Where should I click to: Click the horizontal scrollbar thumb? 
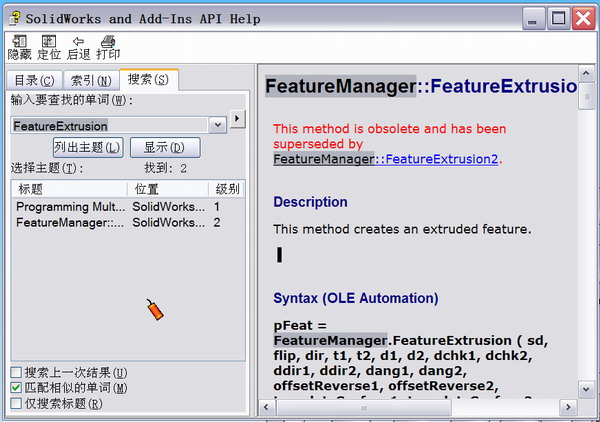pos(364,408)
